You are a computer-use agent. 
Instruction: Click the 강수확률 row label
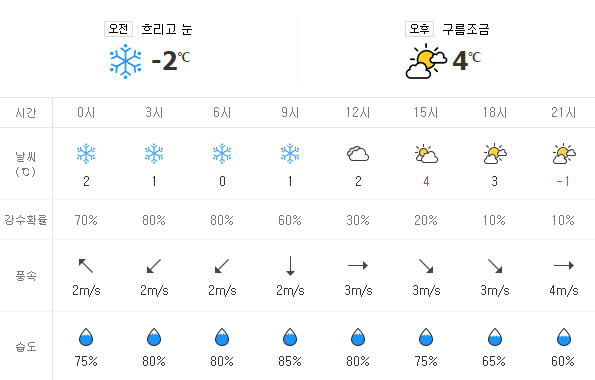point(26,220)
